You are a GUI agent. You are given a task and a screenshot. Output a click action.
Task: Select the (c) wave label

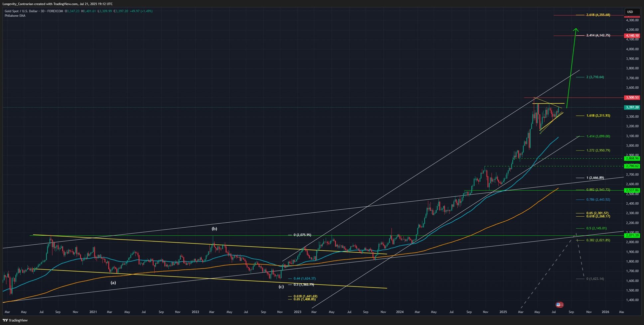point(281,286)
